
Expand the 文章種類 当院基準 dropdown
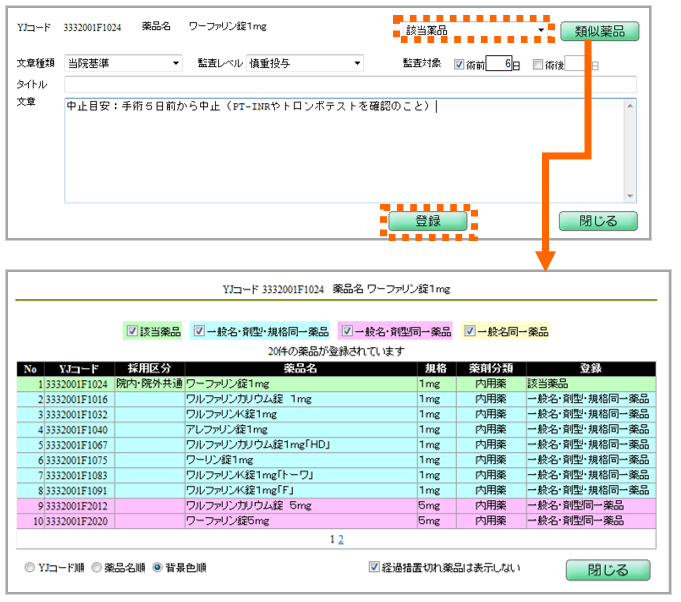(176, 63)
